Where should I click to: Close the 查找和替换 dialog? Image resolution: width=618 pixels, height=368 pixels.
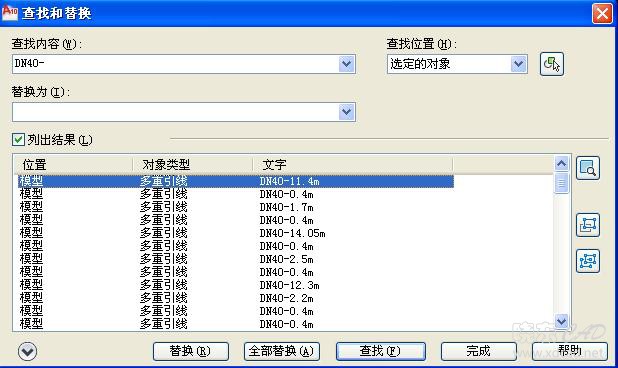point(602,13)
